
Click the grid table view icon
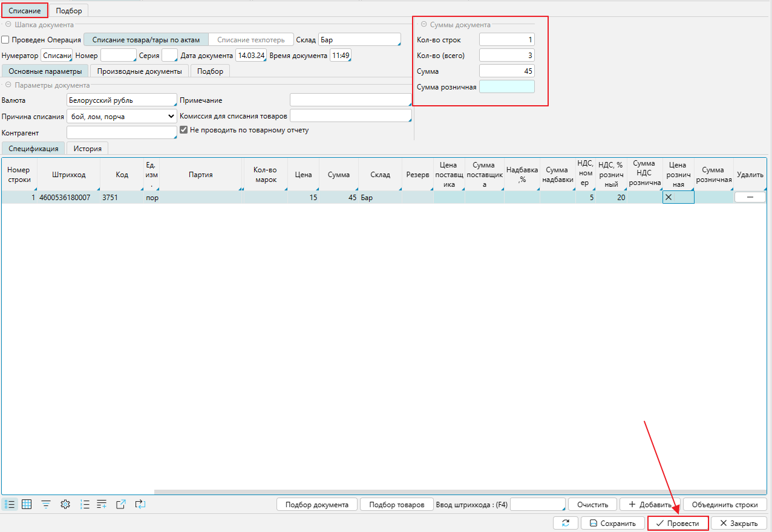pyautogui.click(x=27, y=504)
